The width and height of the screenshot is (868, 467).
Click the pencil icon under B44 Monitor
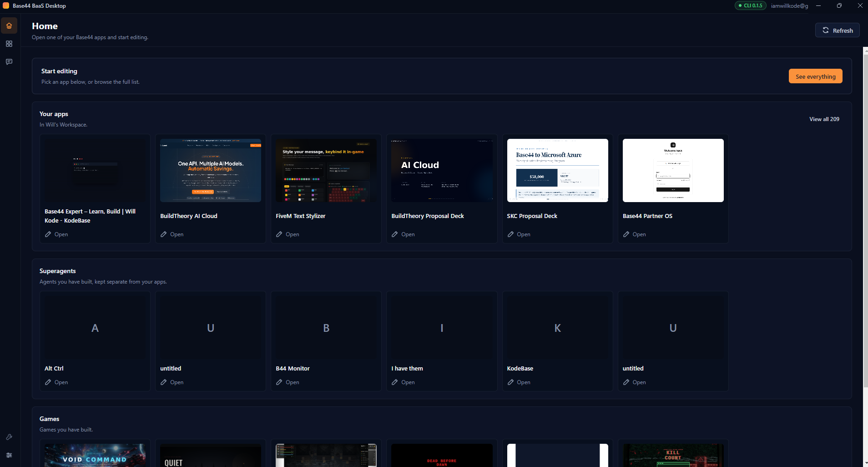tap(279, 382)
